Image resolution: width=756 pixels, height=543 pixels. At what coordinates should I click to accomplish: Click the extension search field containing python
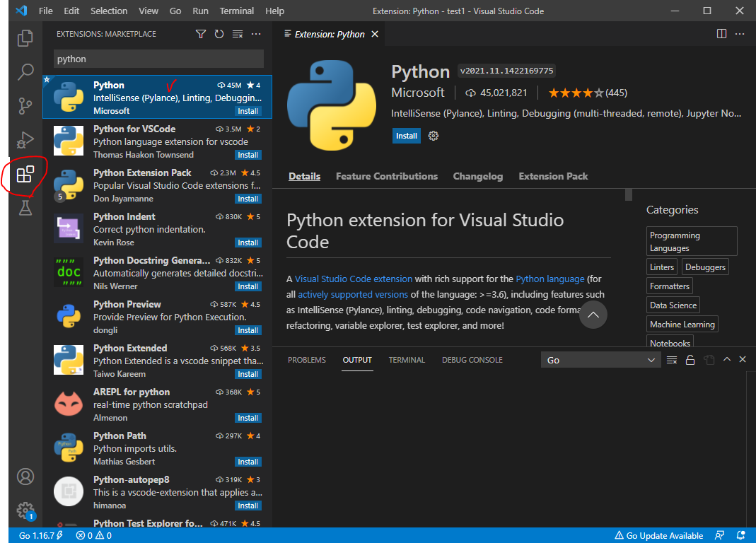click(158, 59)
